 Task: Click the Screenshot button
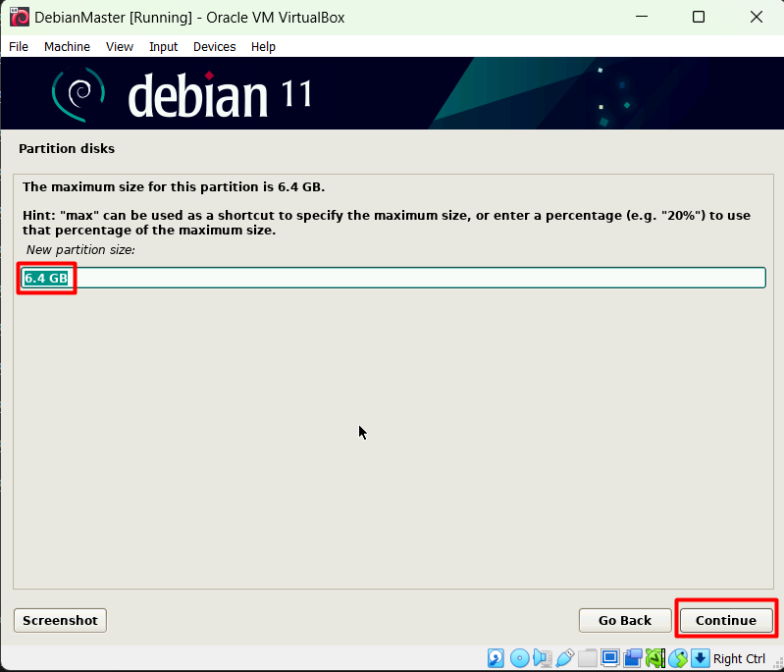tap(60, 620)
